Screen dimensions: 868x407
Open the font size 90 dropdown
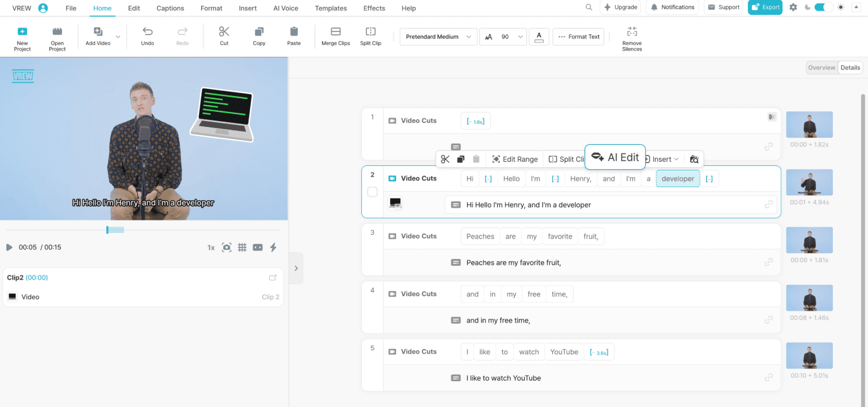pos(503,37)
